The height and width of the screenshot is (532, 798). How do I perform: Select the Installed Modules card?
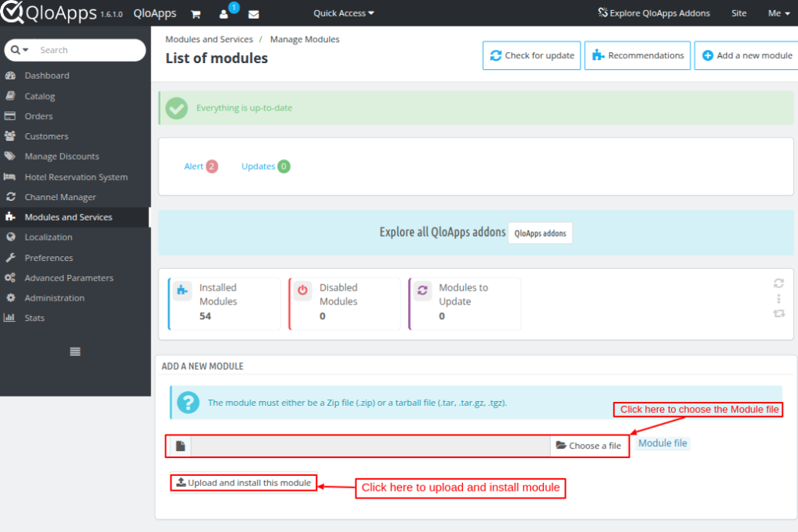pos(224,304)
